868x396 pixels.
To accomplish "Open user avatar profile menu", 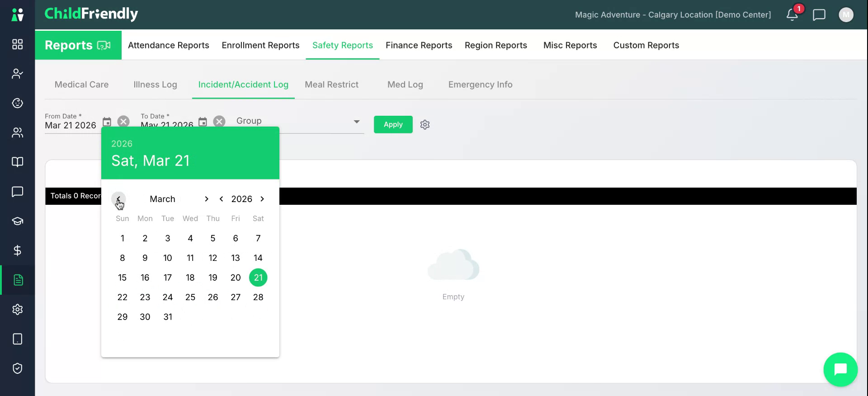I will (x=846, y=15).
